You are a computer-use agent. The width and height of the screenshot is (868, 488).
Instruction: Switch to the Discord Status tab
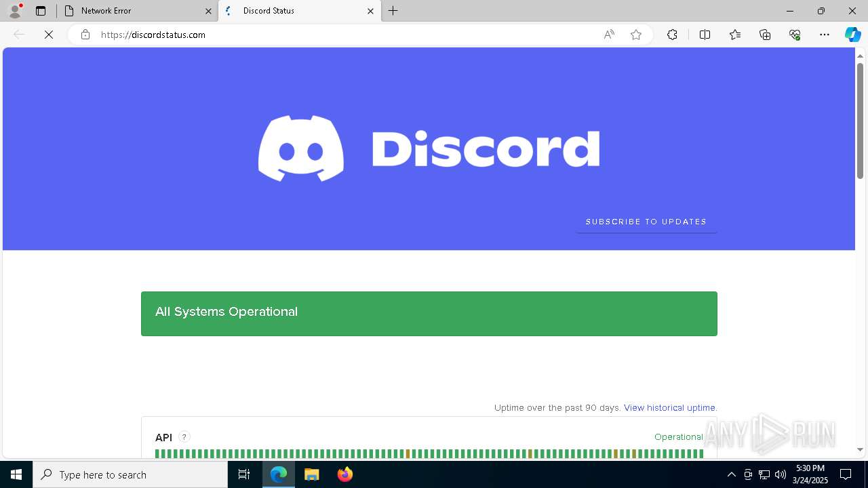pyautogui.click(x=299, y=11)
